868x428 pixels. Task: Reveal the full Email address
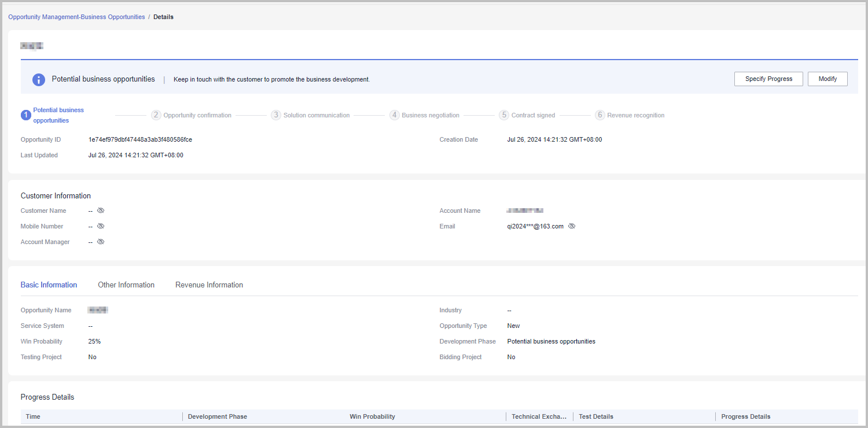pos(572,226)
